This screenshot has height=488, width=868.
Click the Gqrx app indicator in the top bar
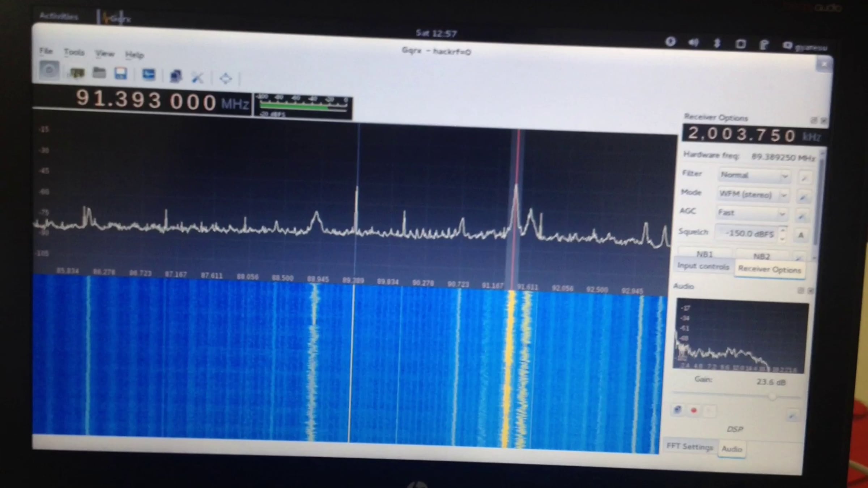[x=116, y=18]
